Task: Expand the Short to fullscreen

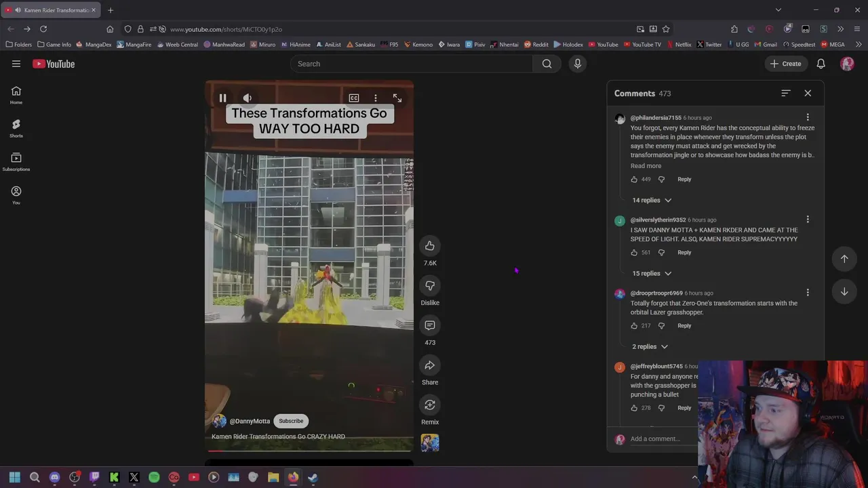Action: [397, 98]
